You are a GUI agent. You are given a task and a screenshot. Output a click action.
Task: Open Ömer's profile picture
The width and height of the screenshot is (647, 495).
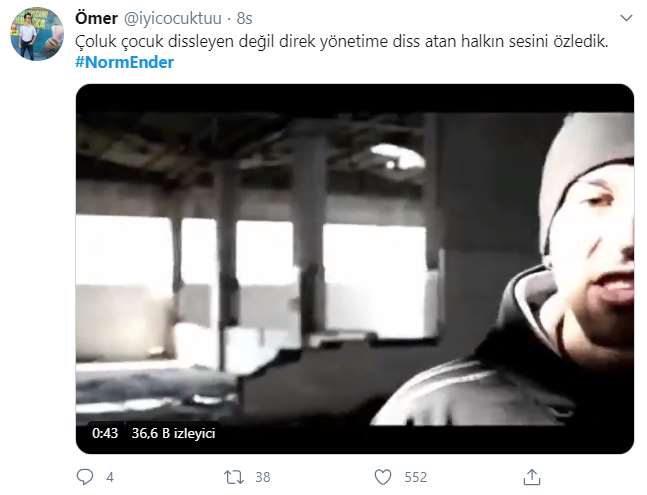(x=37, y=34)
